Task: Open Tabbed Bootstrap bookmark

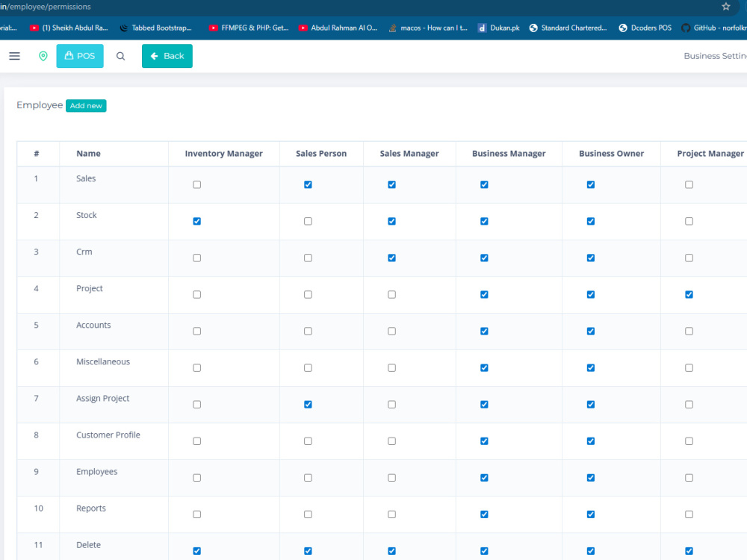Action: [x=155, y=28]
